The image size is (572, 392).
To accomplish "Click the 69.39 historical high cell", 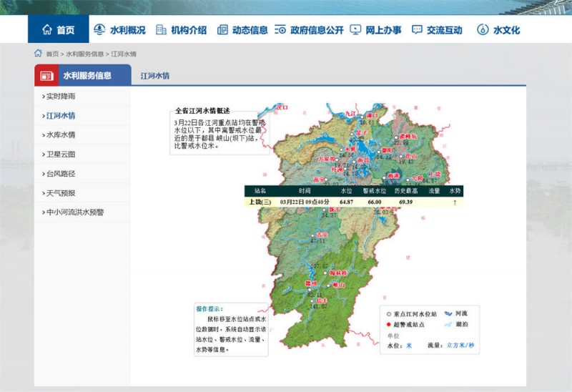I will tap(405, 202).
